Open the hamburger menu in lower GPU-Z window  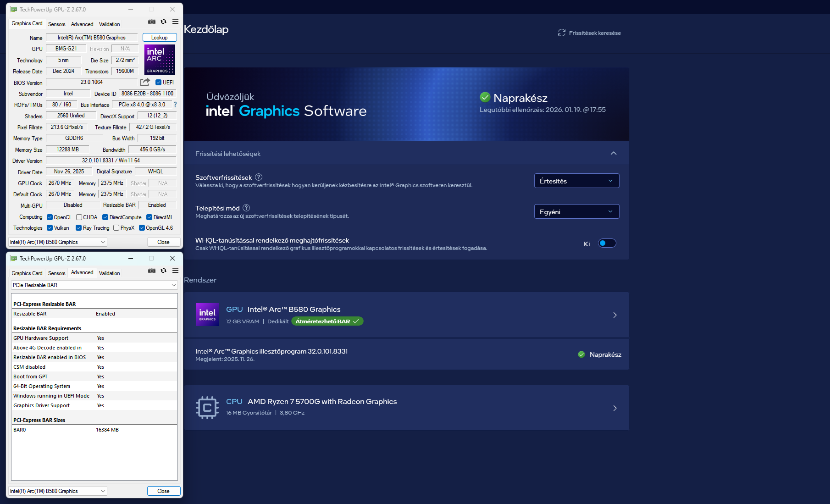[175, 271]
